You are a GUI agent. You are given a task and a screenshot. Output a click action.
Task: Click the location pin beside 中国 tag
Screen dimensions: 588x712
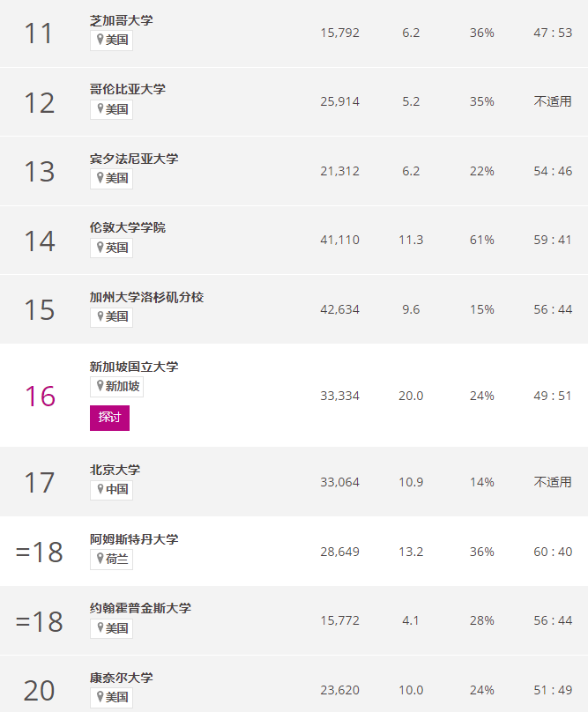[100, 489]
